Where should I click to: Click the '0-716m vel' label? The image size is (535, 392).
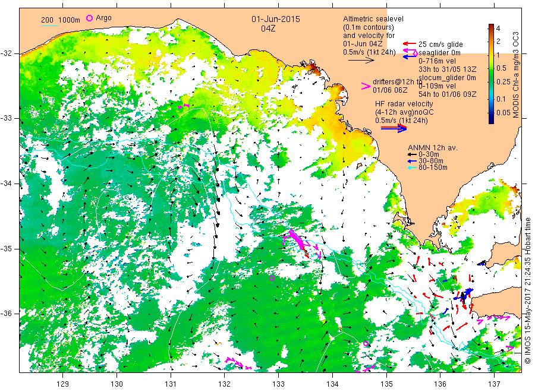(437, 61)
